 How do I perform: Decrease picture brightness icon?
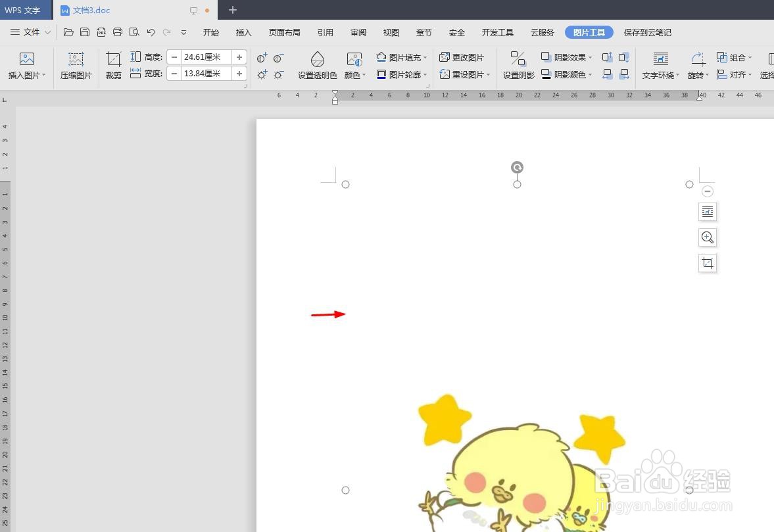tap(279, 74)
